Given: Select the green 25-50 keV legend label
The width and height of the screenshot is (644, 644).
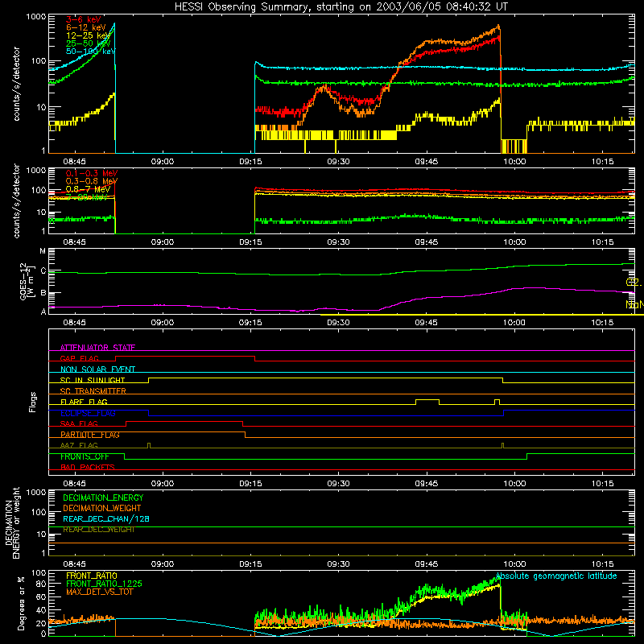Looking at the screenshot, I should pyautogui.click(x=89, y=43).
